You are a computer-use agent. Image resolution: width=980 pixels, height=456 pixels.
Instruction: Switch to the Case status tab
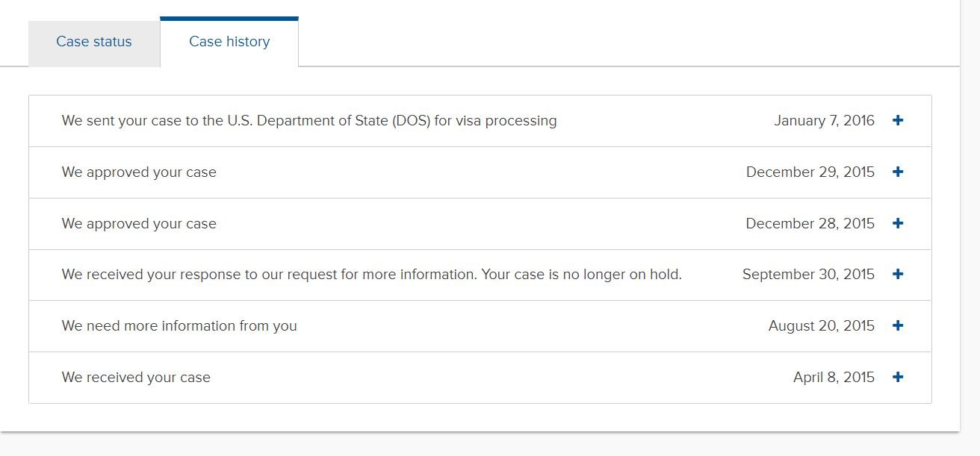click(x=94, y=42)
